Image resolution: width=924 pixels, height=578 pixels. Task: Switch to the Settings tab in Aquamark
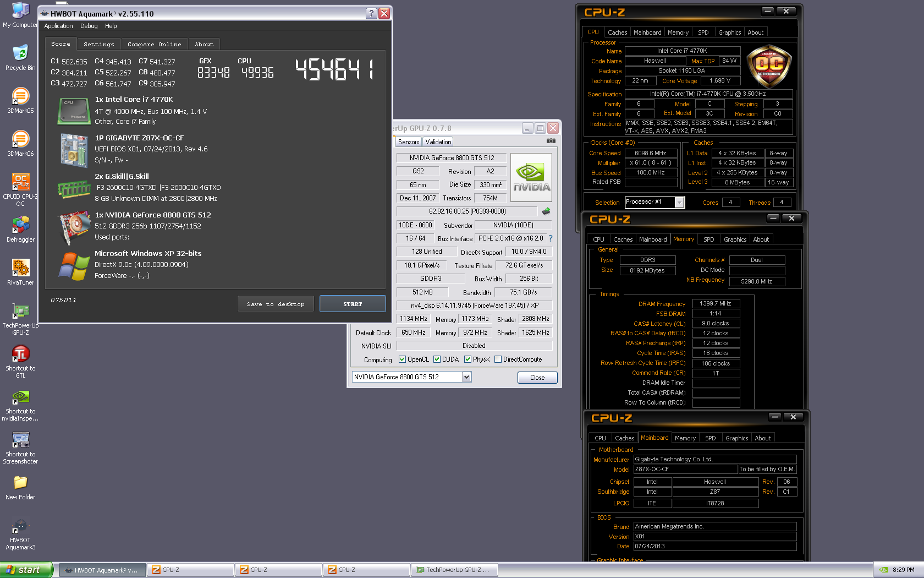99,44
